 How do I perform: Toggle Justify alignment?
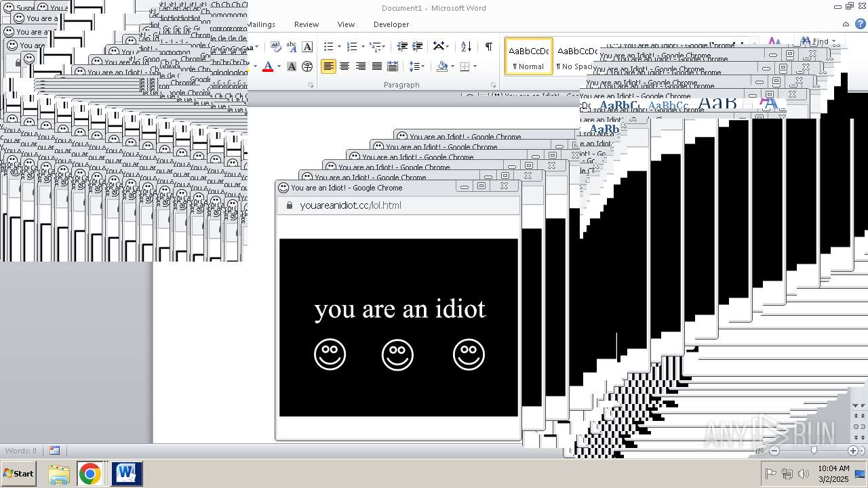376,66
